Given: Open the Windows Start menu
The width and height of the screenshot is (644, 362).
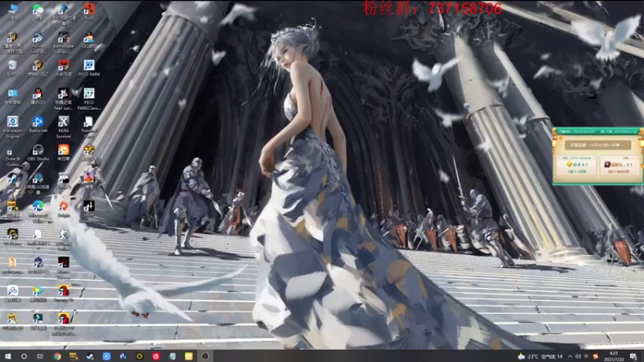Looking at the screenshot, I should [x=7, y=356].
